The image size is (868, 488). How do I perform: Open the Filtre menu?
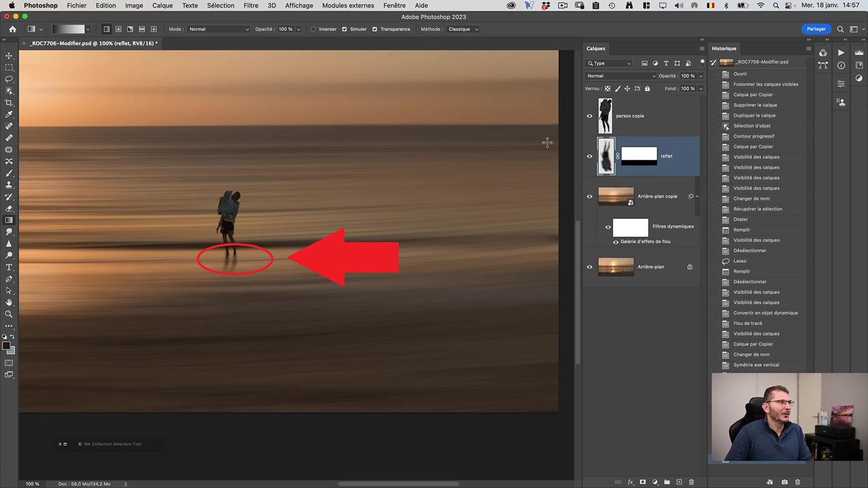251,5
